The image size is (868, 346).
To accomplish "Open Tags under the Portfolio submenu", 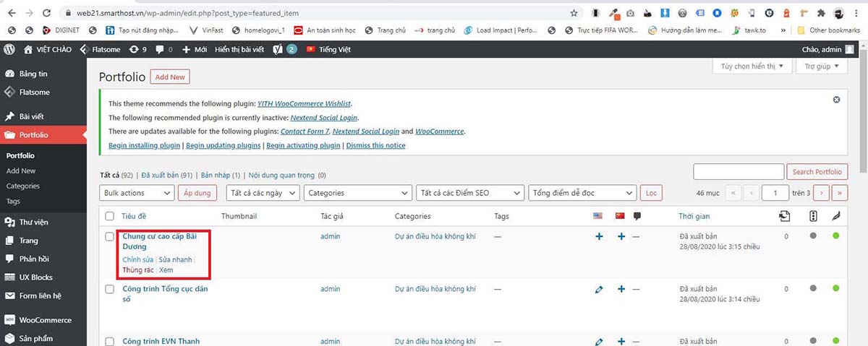I will coord(13,201).
